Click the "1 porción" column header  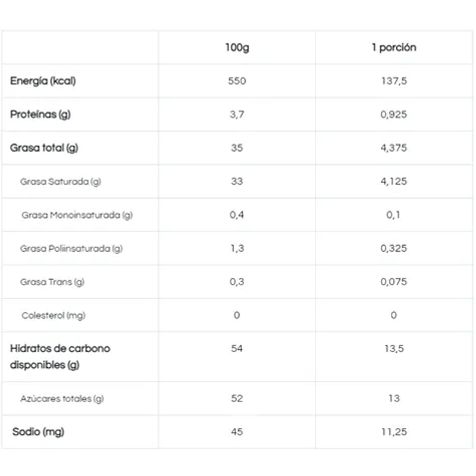[393, 48]
